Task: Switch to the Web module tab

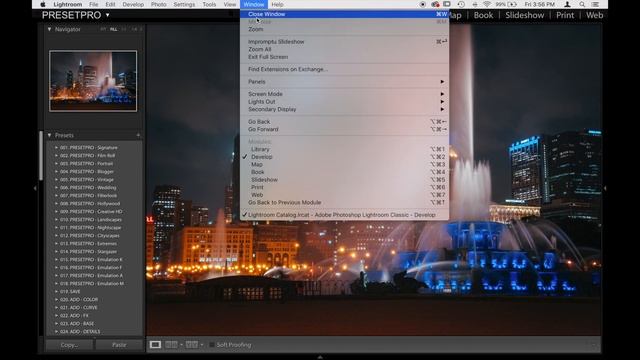Action: [x=594, y=16]
